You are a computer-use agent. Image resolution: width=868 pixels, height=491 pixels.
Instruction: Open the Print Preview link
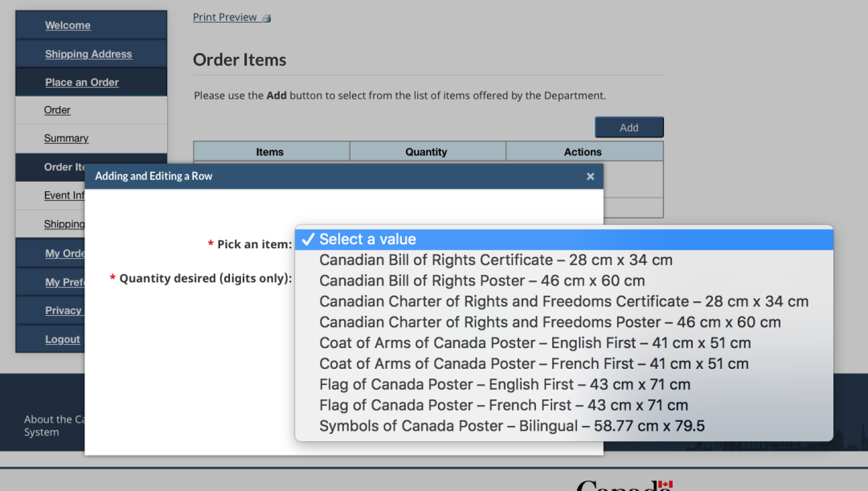225,18
